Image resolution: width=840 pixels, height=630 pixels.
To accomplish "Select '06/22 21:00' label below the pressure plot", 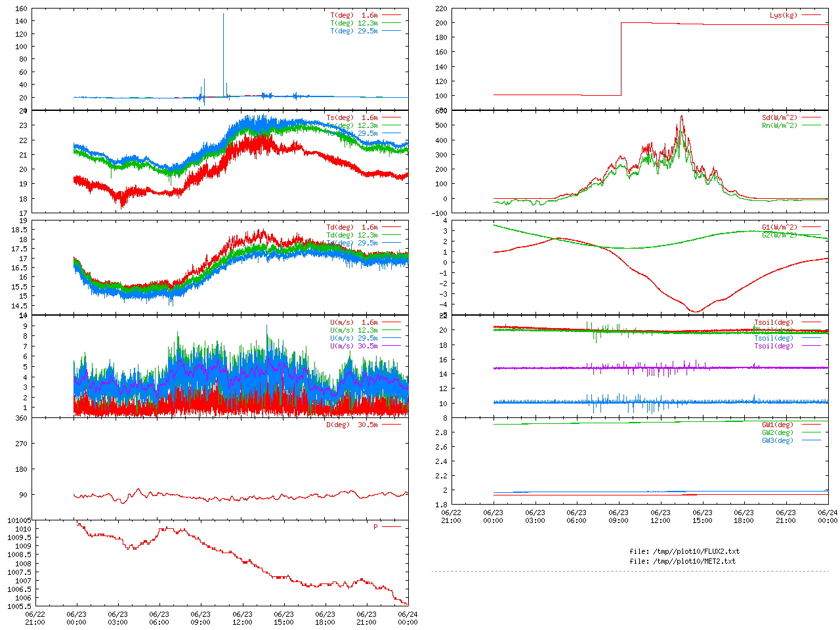I will click(35, 618).
